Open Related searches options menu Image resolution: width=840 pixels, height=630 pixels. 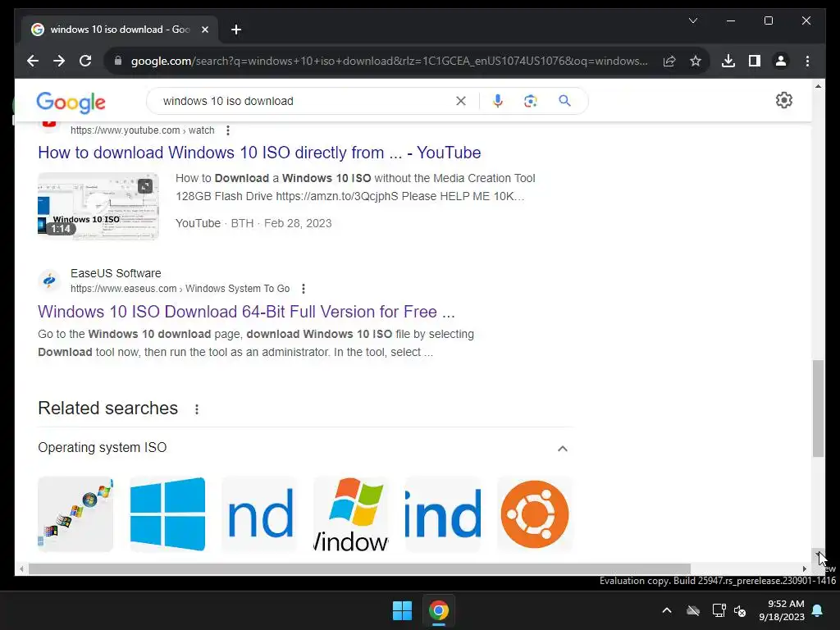pos(197,409)
